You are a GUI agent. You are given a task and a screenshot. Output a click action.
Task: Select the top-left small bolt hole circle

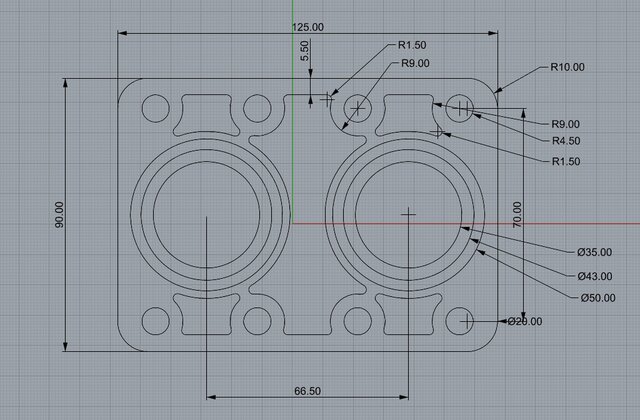[155, 107]
